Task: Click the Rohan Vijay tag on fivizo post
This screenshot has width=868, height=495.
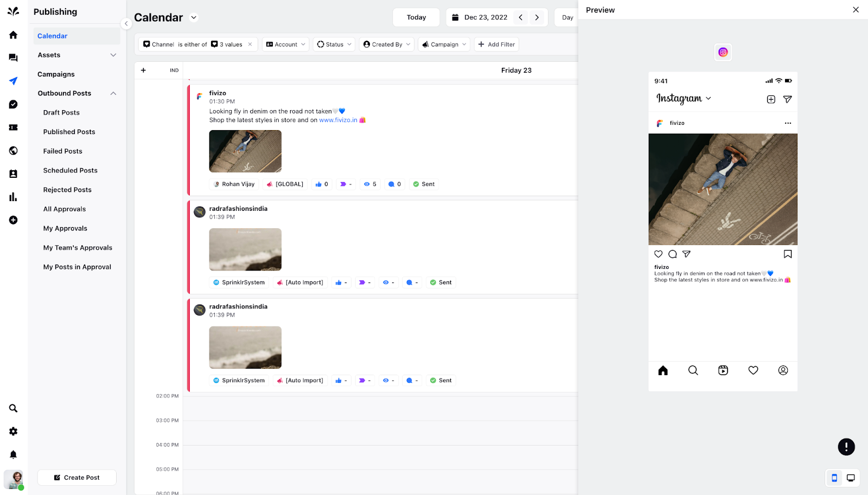Action: pos(234,184)
